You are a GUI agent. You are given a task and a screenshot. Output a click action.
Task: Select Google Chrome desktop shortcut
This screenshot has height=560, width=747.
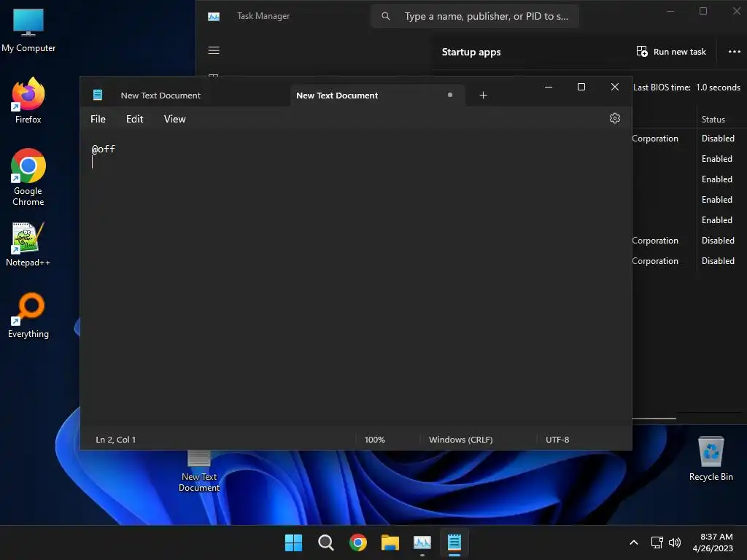(28, 177)
